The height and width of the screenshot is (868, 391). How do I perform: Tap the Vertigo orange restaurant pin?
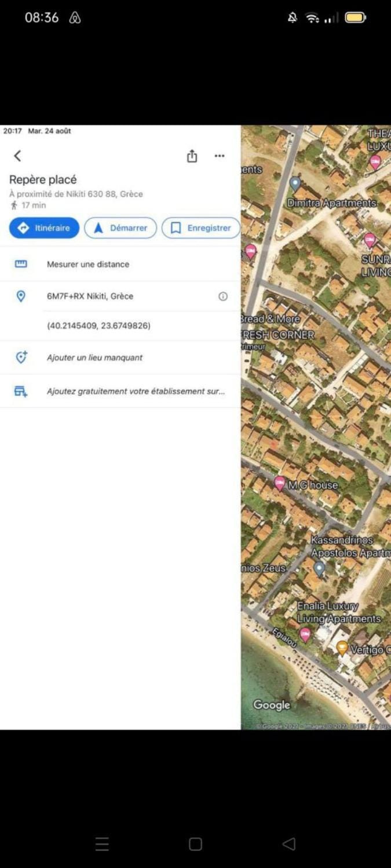tap(342, 648)
